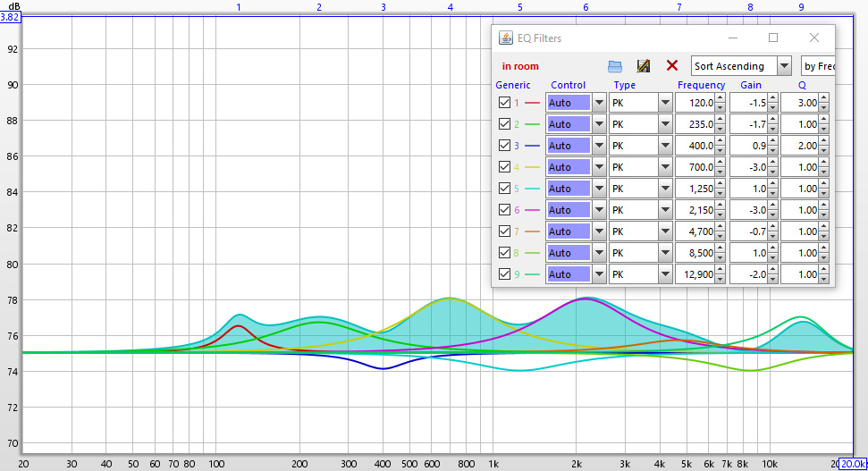This screenshot has width=868, height=471.
Task: Click the 0.9 gain field of filter 3
Action: pos(749,146)
